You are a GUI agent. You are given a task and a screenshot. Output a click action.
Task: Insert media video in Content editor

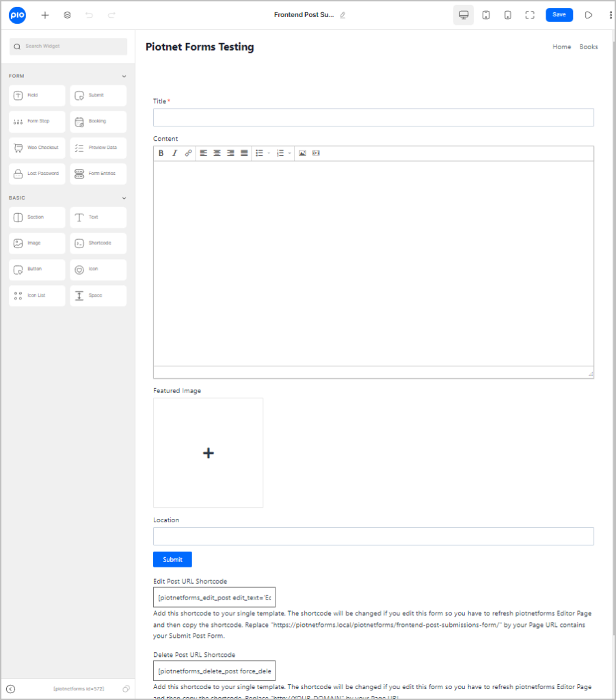pyautogui.click(x=316, y=153)
